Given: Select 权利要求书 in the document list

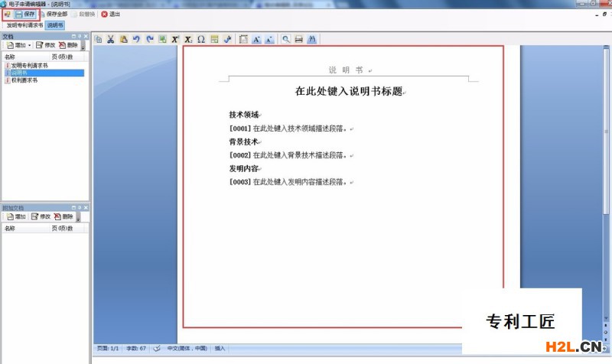Looking at the screenshot, I should 23,80.
